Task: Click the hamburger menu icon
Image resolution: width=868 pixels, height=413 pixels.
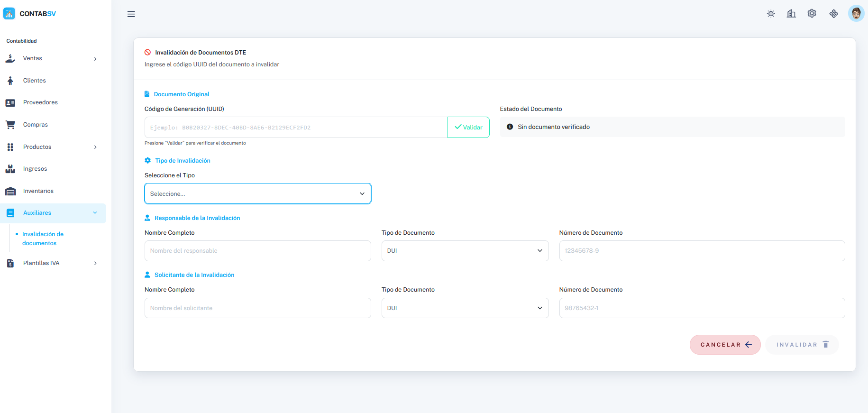Action: [x=131, y=14]
